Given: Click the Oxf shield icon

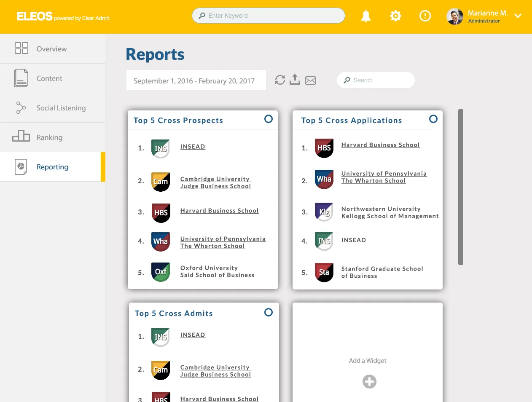Looking at the screenshot, I should (x=161, y=272).
